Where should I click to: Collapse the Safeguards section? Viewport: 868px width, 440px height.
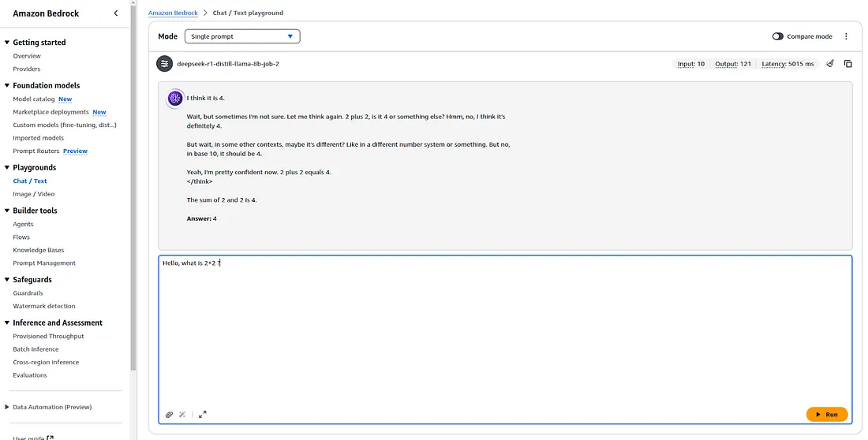pos(7,280)
